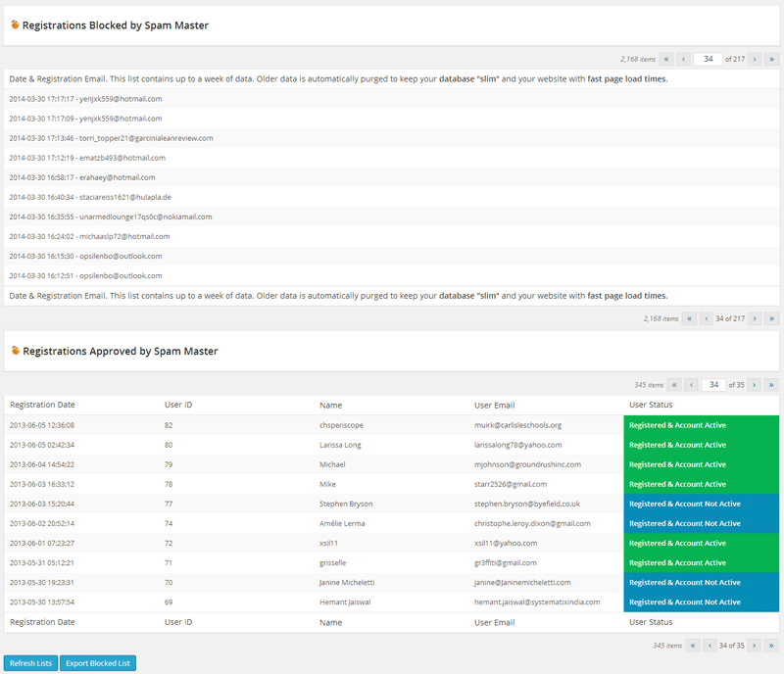This screenshot has height=674, width=784.
Task: Click the Refresh Lists button
Action: click(31, 663)
